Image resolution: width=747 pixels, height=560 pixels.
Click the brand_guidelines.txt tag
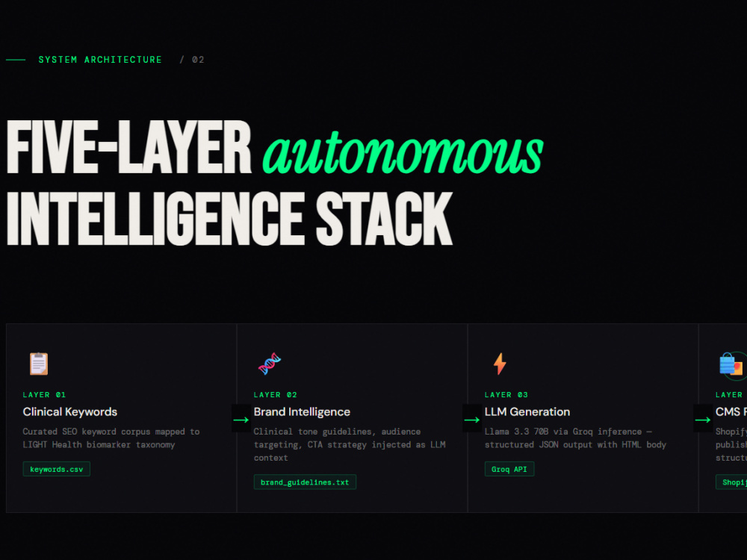click(x=305, y=482)
